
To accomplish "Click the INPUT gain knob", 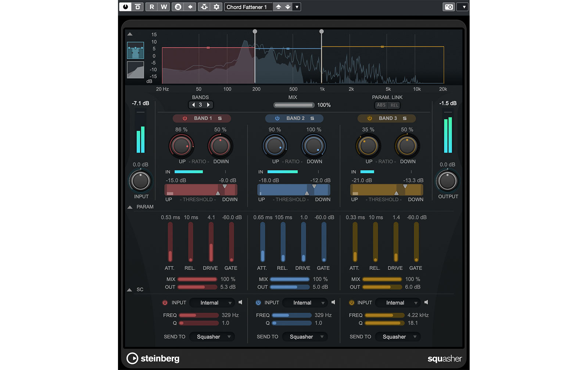I will [x=140, y=181].
